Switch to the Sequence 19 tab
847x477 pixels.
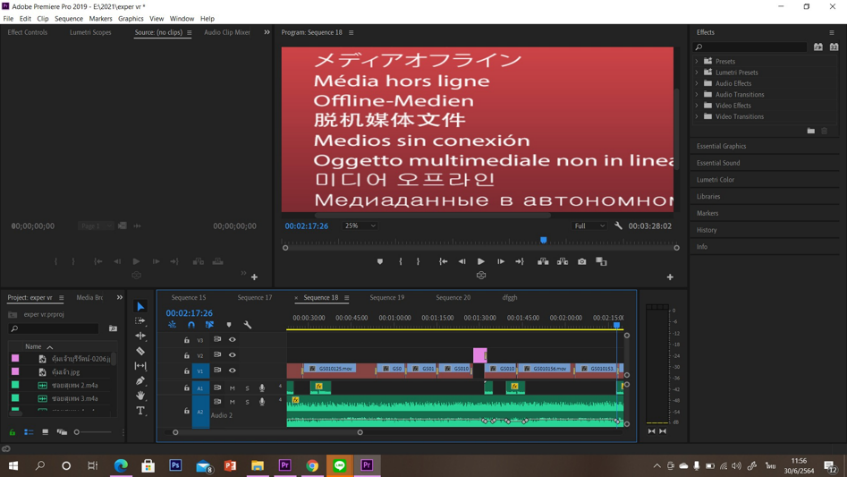click(x=387, y=297)
